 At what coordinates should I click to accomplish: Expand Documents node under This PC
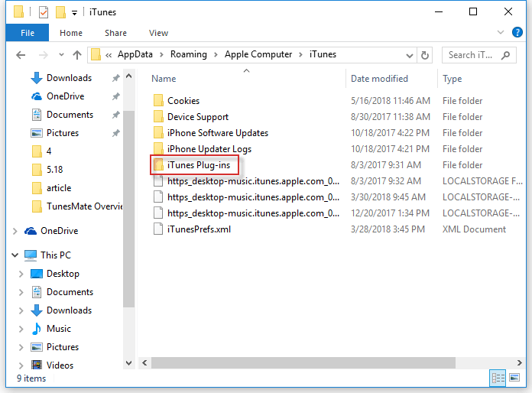tap(21, 292)
